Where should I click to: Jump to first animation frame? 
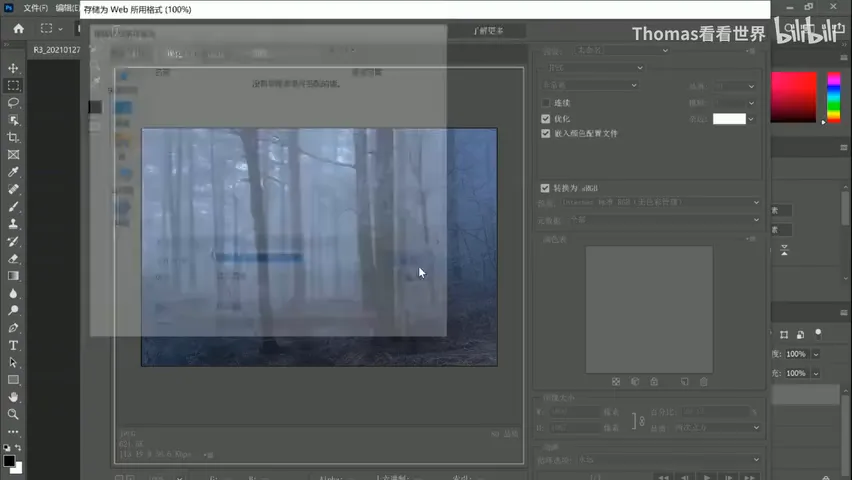pyautogui.click(x=663, y=477)
